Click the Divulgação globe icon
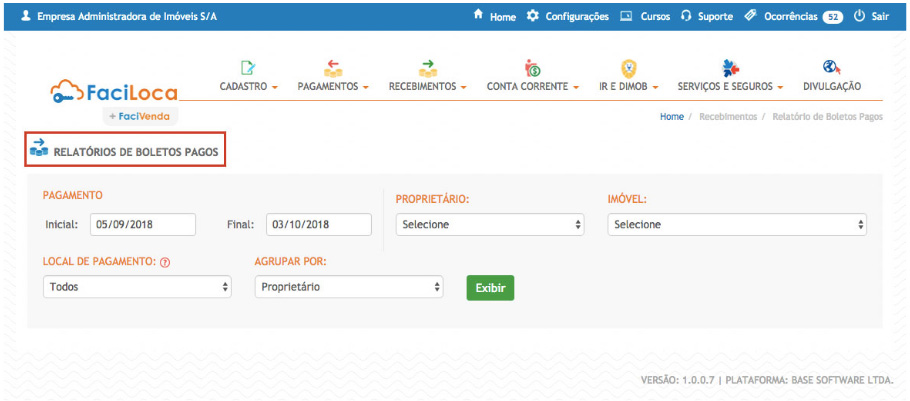 coord(831,68)
